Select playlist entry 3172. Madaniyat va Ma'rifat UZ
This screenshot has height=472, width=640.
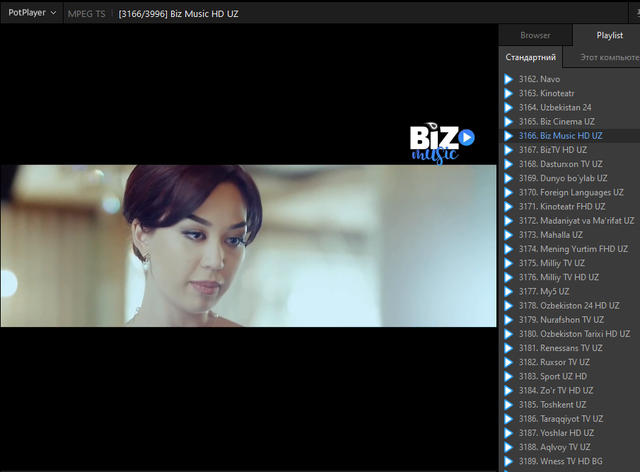(x=570, y=221)
